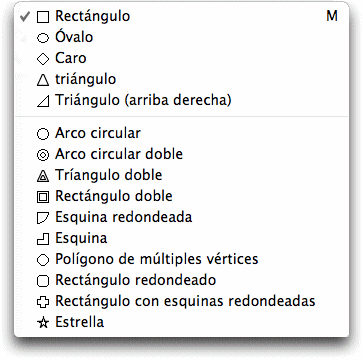The width and height of the screenshot is (363, 360).
Task: Click the double concentric circle icon
Action: click(43, 155)
